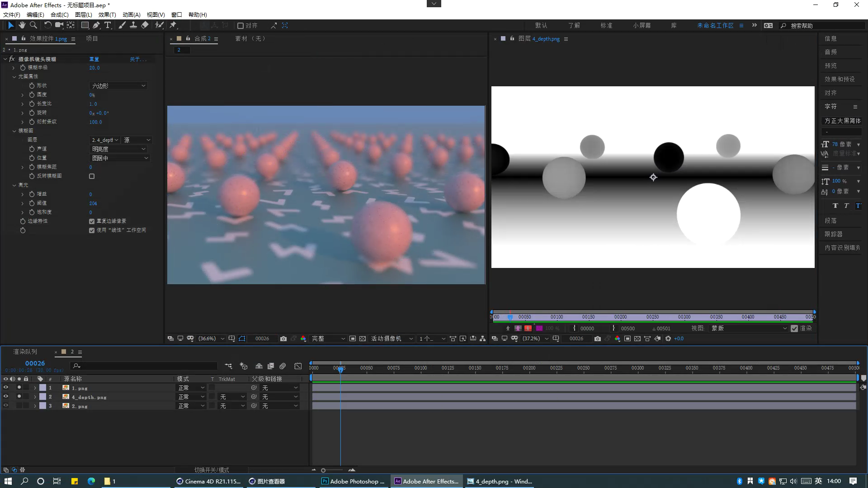868x488 pixels.
Task: Uncheck the use linear working space checkbox
Action: pos(92,230)
